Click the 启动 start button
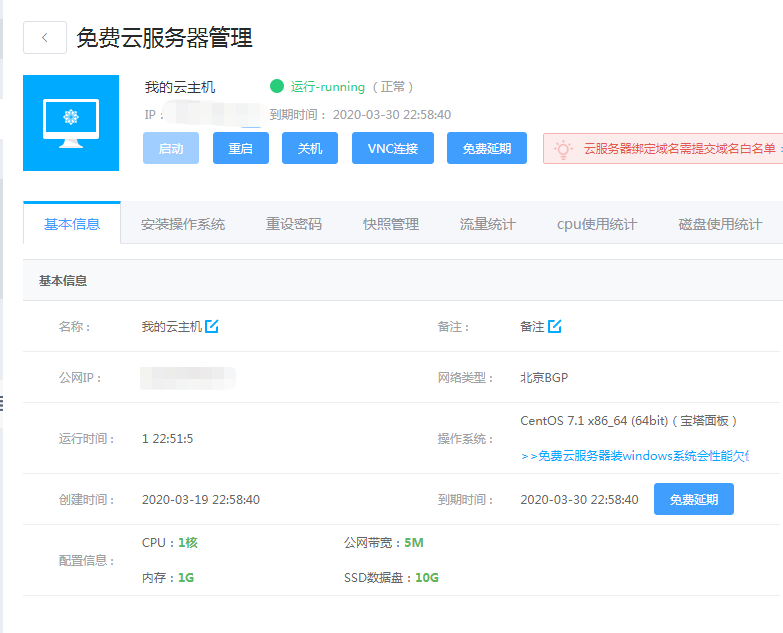 pos(171,148)
